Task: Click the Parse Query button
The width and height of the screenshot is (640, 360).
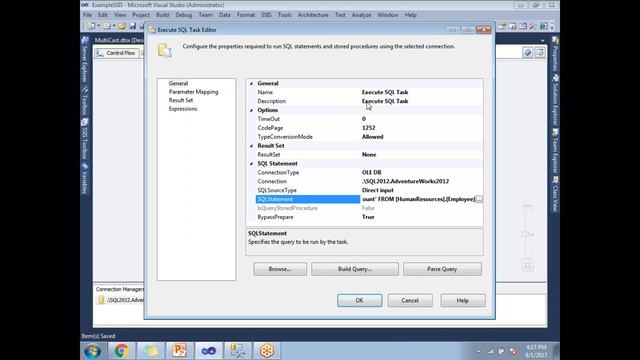Action: [x=442, y=269]
